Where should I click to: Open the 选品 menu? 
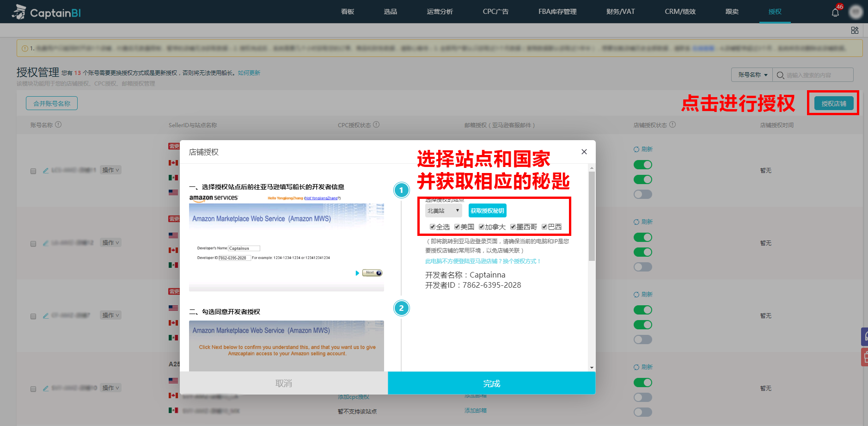pos(391,12)
